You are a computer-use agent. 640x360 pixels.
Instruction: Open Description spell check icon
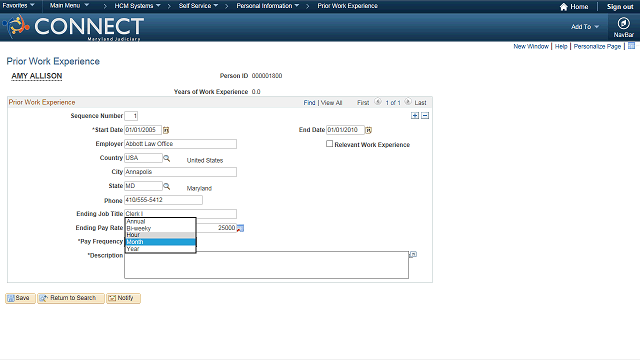coord(413,255)
